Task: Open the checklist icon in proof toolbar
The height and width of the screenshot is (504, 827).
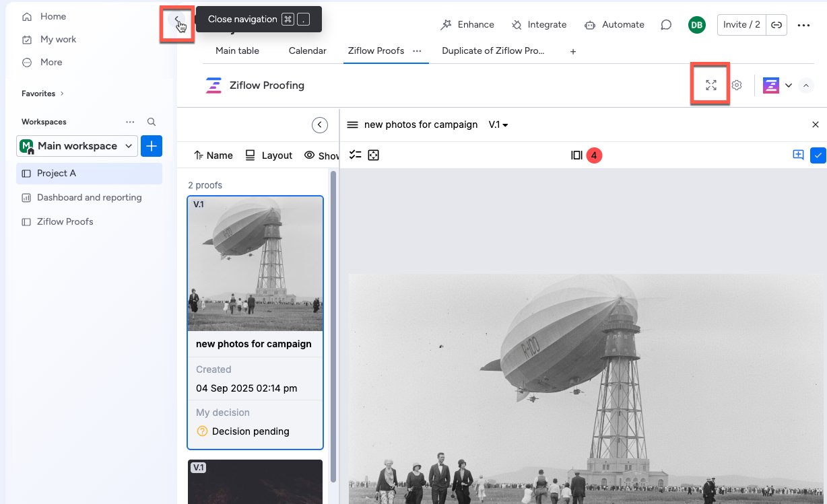Action: pyautogui.click(x=356, y=155)
